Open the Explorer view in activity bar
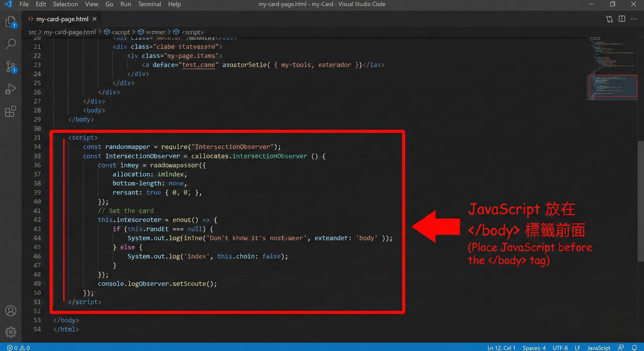The image size is (644, 351). click(x=11, y=22)
